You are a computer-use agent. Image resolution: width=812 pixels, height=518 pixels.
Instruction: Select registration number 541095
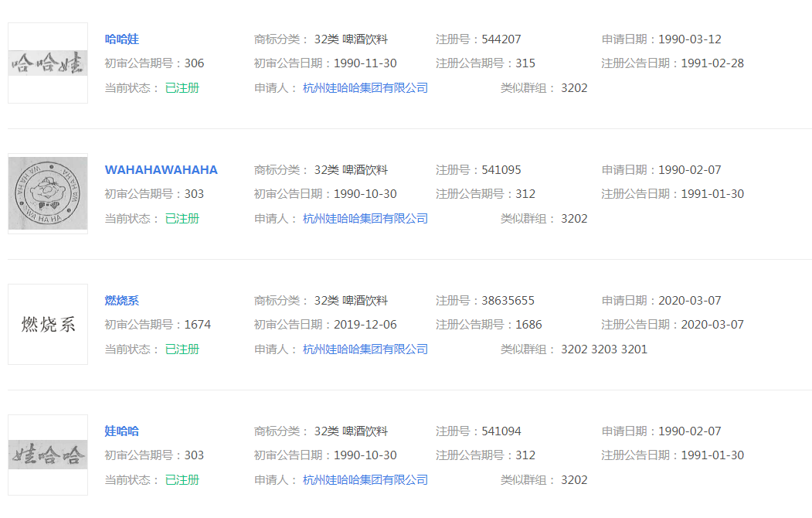[501, 170]
